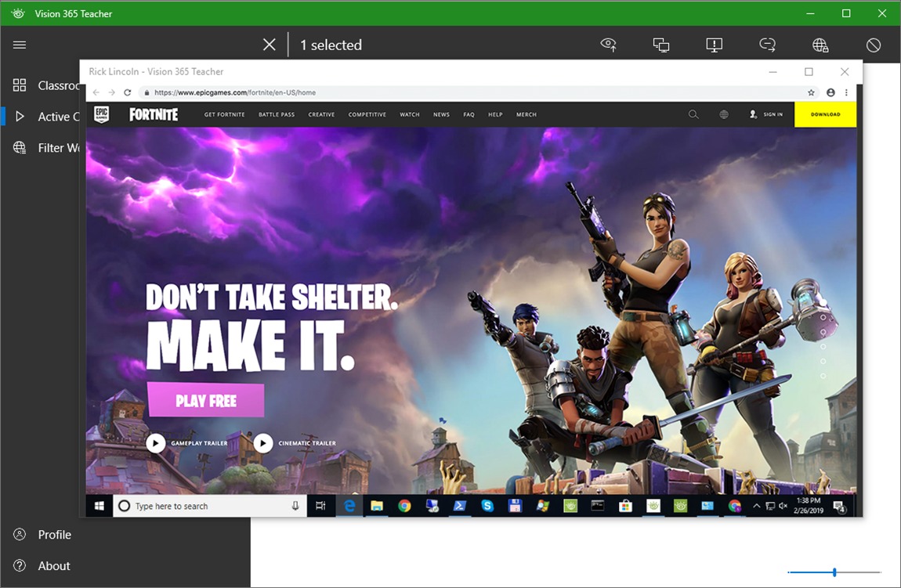Open the hamburger navigation menu
Image resolution: width=901 pixels, height=588 pixels.
pyautogui.click(x=20, y=45)
